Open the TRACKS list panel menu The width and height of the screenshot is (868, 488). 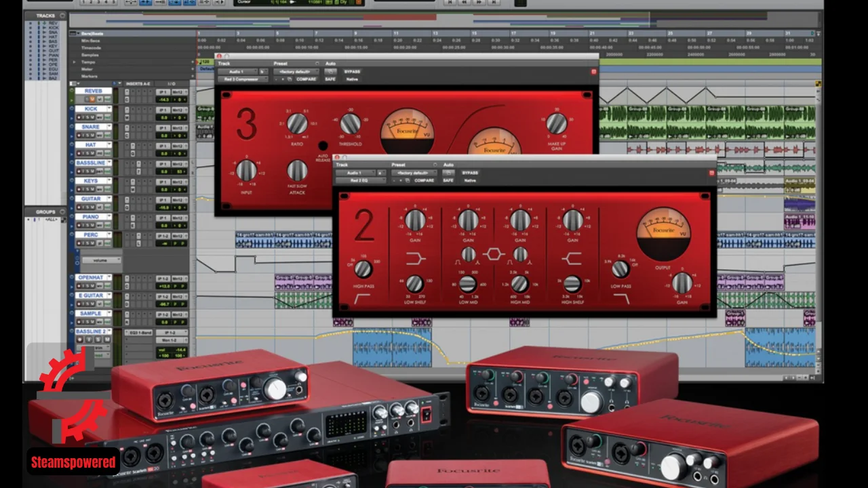pyautogui.click(x=63, y=15)
